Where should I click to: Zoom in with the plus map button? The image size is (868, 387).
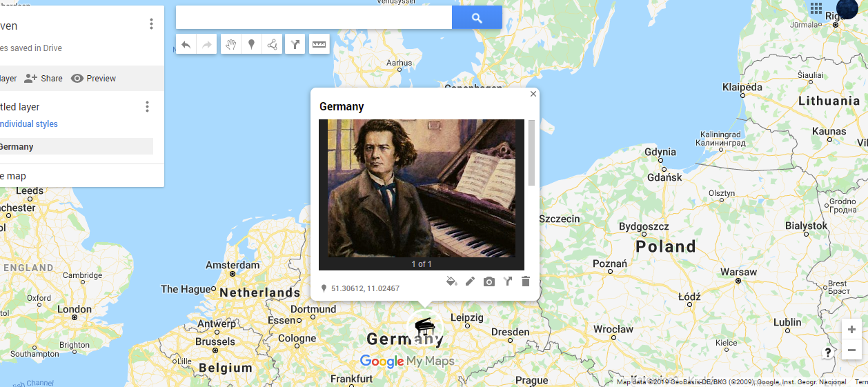[x=852, y=330]
